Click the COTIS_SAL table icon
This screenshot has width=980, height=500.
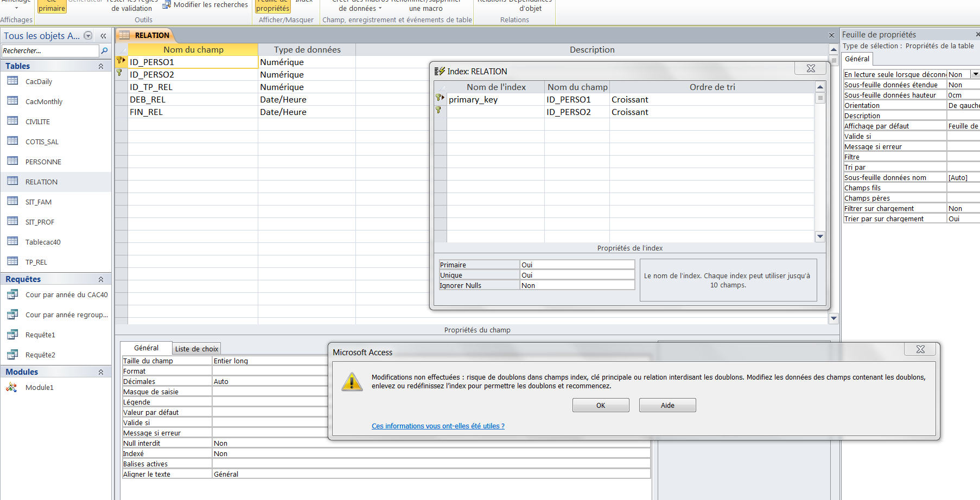13,141
